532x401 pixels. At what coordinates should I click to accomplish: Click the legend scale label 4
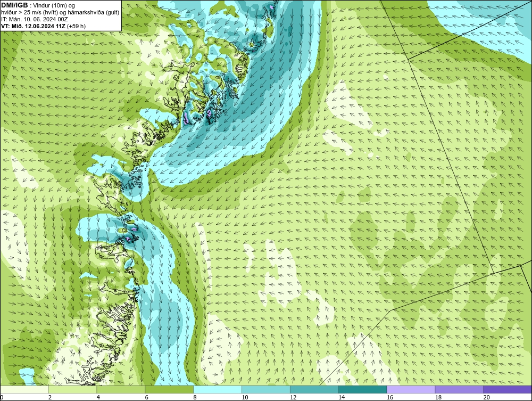click(x=98, y=397)
